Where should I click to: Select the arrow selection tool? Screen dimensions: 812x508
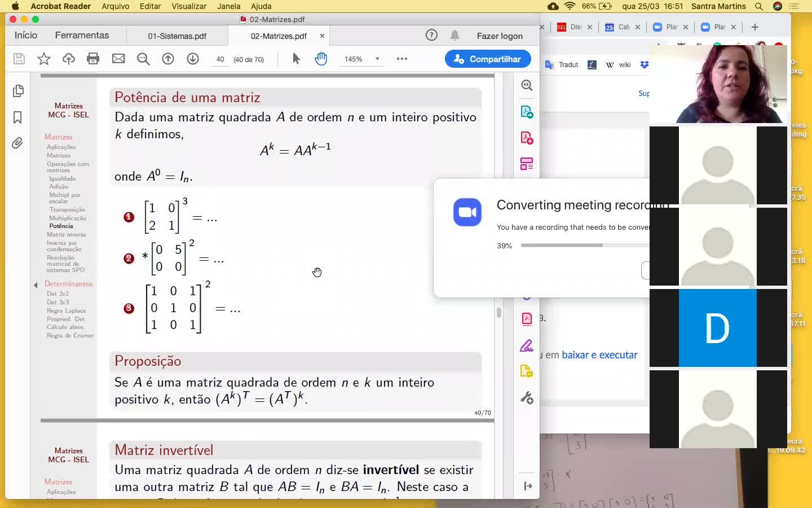tap(296, 59)
